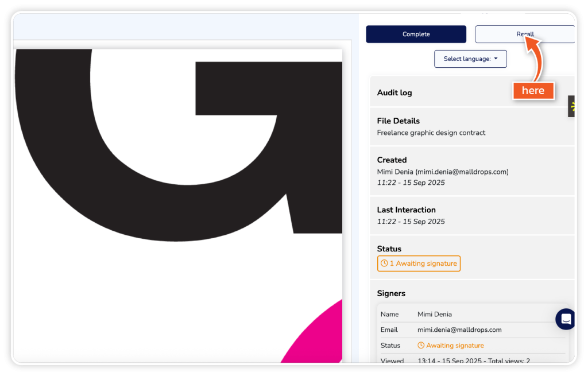The height and width of the screenshot is (376, 588).
Task: Click the yellow icon on right edge tab
Action: (x=572, y=106)
